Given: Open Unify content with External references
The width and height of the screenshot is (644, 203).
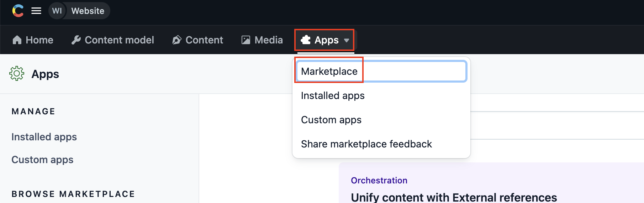Looking at the screenshot, I should (x=454, y=197).
